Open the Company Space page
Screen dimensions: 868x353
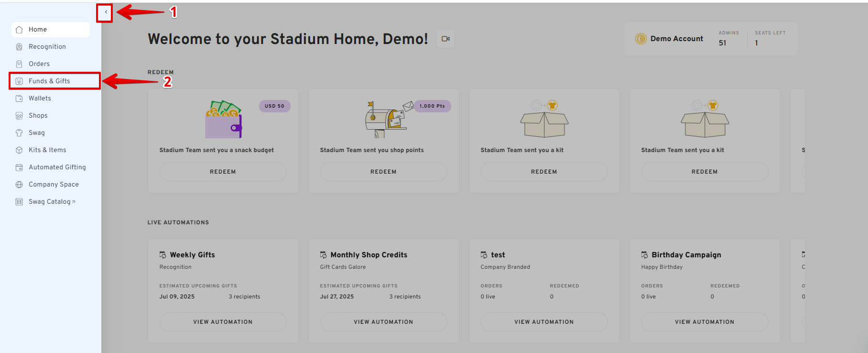[54, 185]
